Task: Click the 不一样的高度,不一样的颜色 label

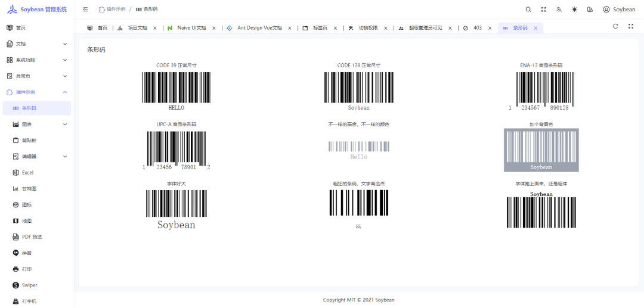Action: (x=358, y=125)
